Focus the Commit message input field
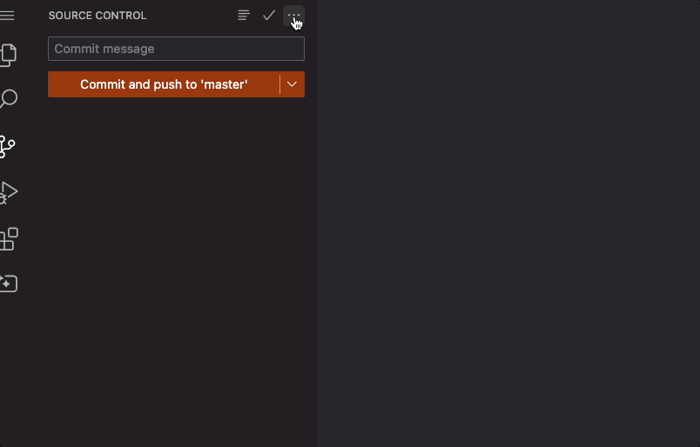 pyautogui.click(x=176, y=49)
